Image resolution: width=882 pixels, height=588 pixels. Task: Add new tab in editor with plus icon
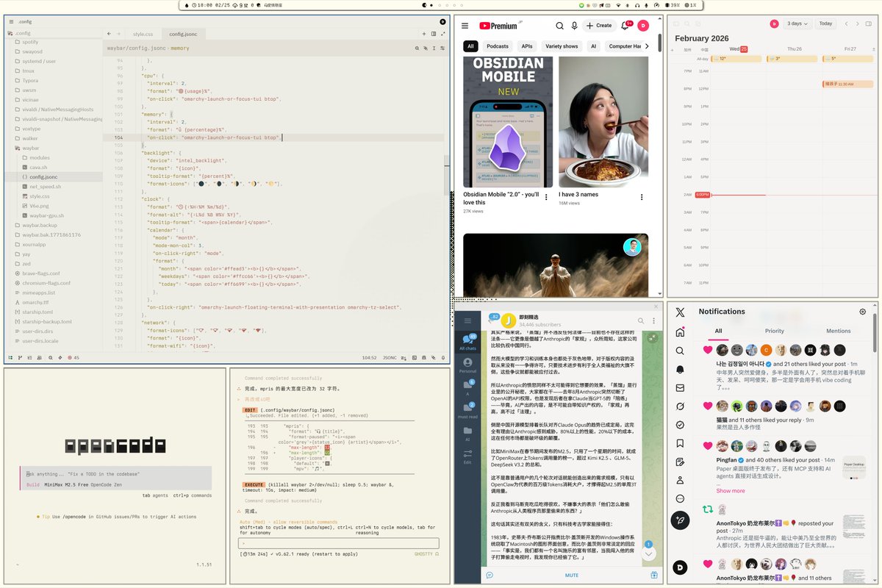(423, 34)
